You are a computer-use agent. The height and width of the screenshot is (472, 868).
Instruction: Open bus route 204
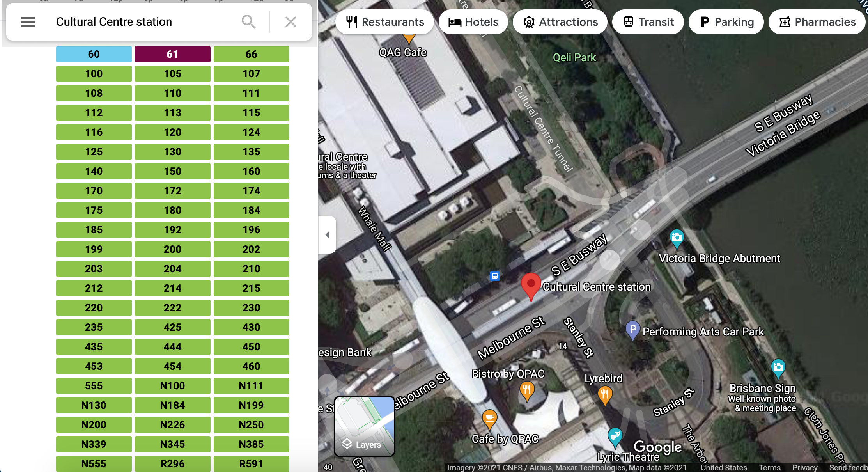pos(173,269)
